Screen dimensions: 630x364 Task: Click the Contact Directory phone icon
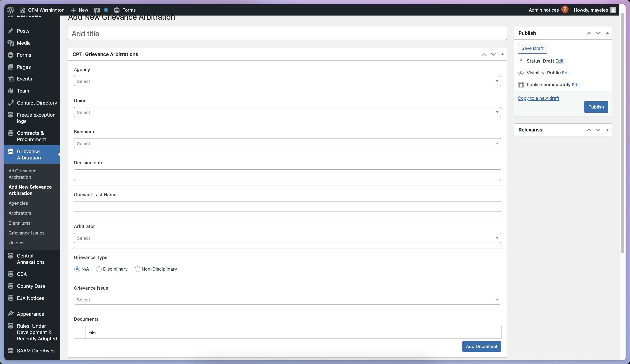click(10, 103)
